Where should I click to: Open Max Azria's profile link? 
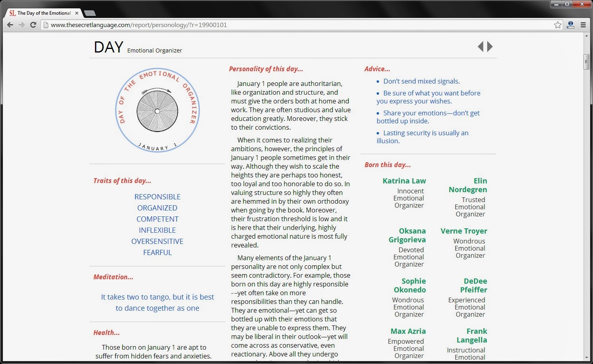tap(408, 331)
